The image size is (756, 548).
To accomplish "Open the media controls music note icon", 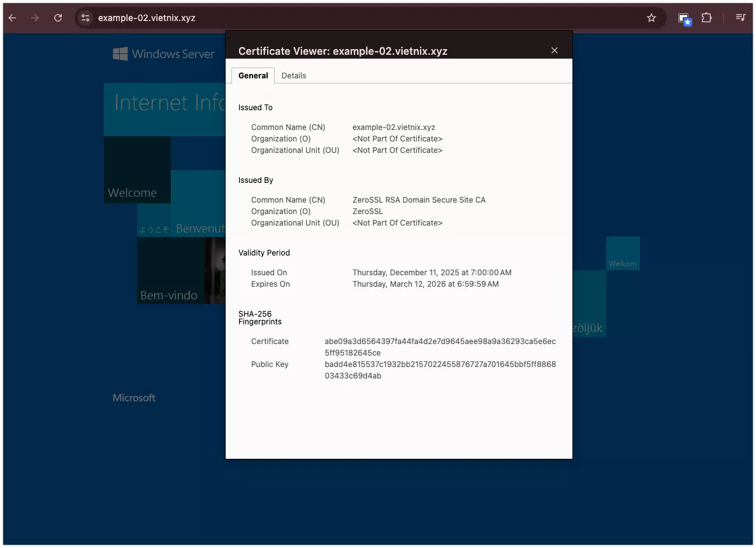I will [740, 18].
